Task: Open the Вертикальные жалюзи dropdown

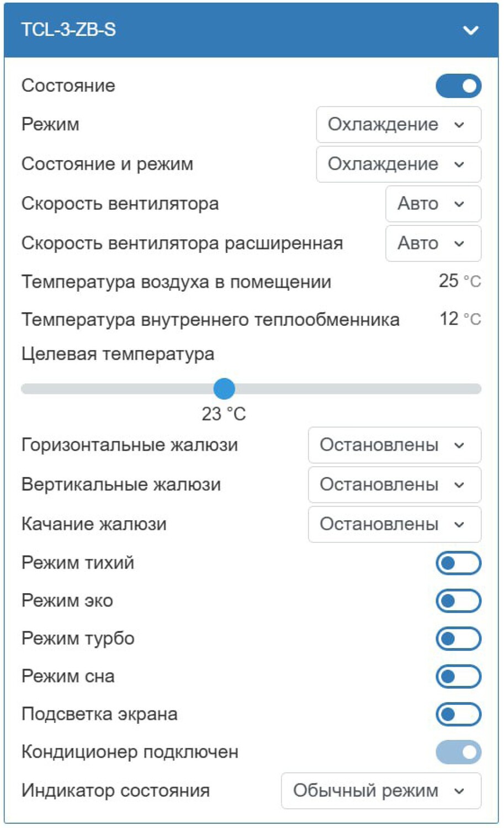Action: pyautogui.click(x=395, y=484)
